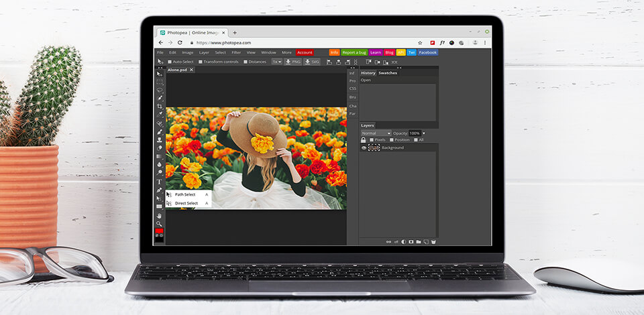This screenshot has width=644, height=315.
Task: Open the Filter menu
Action: 236,52
